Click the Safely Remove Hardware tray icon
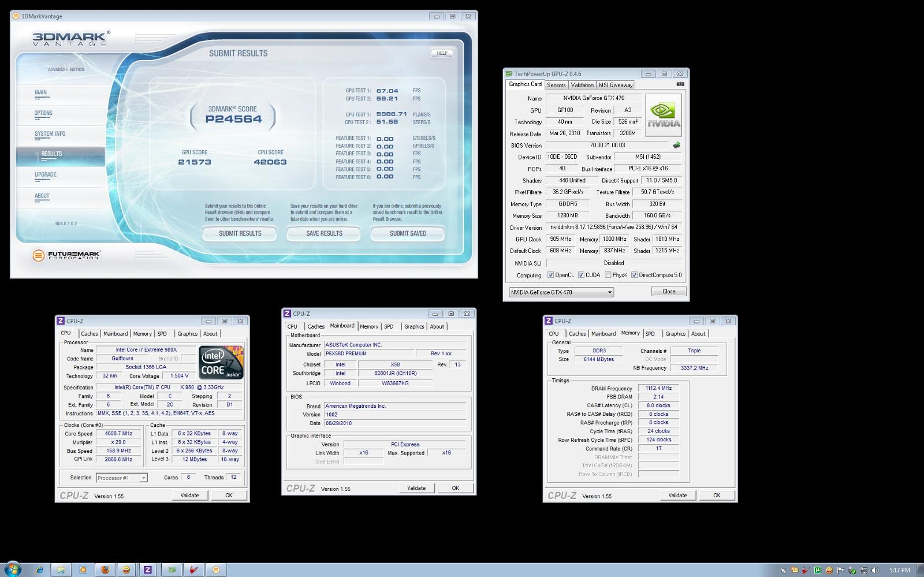 [852, 570]
